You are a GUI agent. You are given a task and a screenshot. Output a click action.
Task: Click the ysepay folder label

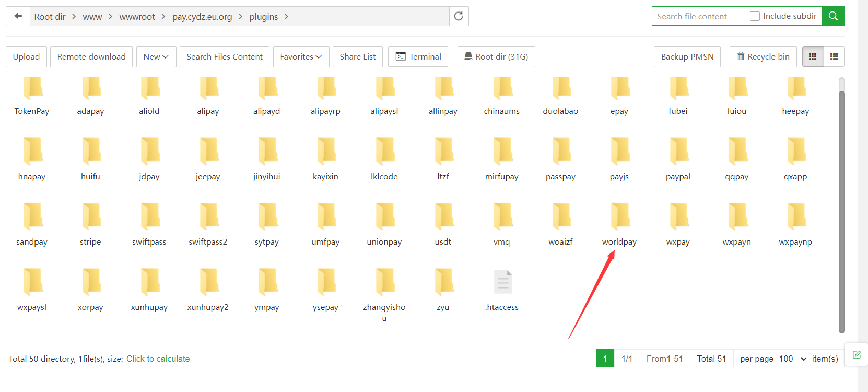(x=325, y=307)
